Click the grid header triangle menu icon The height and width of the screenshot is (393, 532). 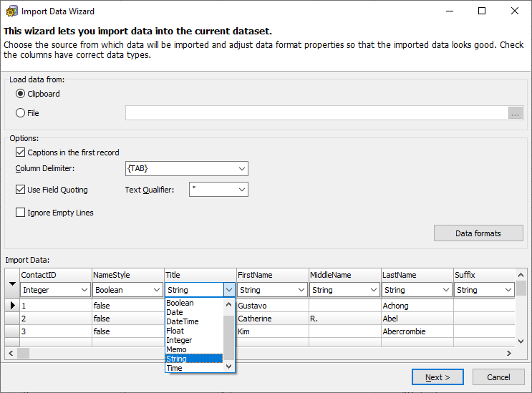[x=13, y=283]
